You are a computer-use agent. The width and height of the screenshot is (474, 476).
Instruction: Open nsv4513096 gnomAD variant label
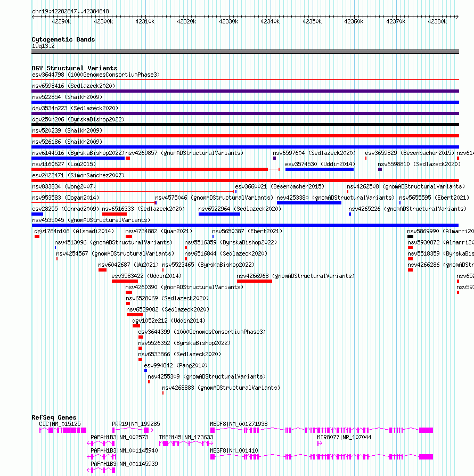[113, 243]
